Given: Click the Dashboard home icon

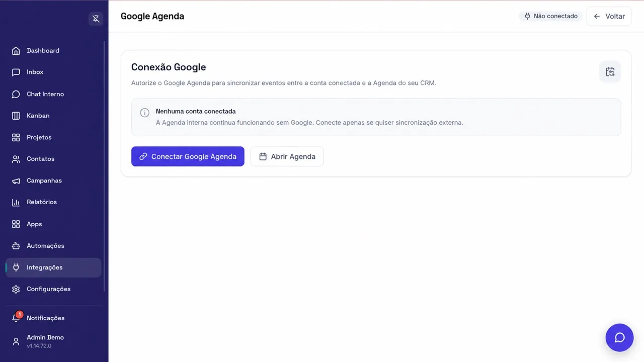Looking at the screenshot, I should click(x=16, y=51).
